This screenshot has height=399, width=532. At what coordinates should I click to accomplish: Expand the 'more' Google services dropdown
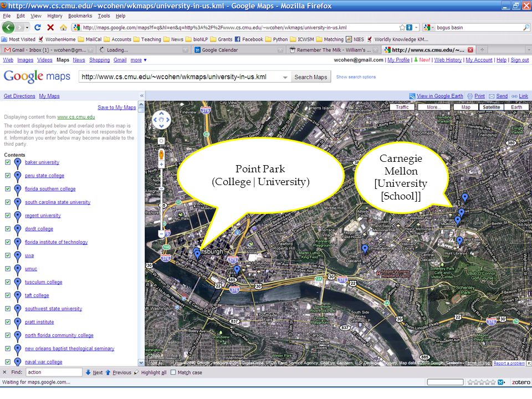click(138, 60)
